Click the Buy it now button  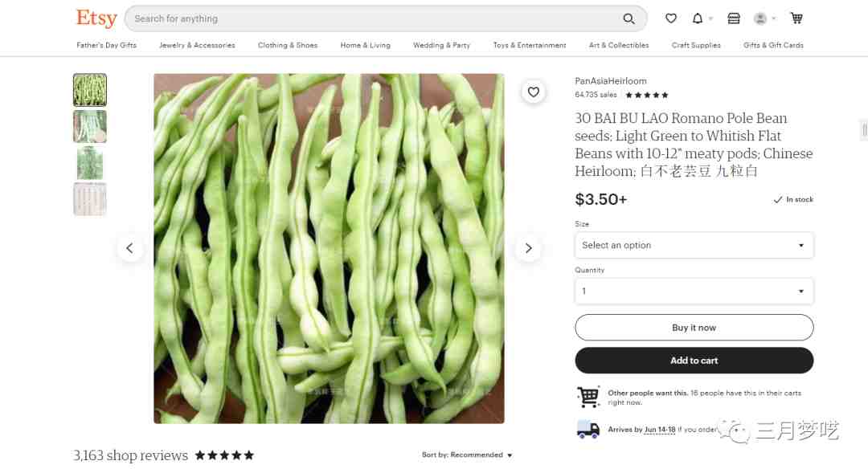694,328
